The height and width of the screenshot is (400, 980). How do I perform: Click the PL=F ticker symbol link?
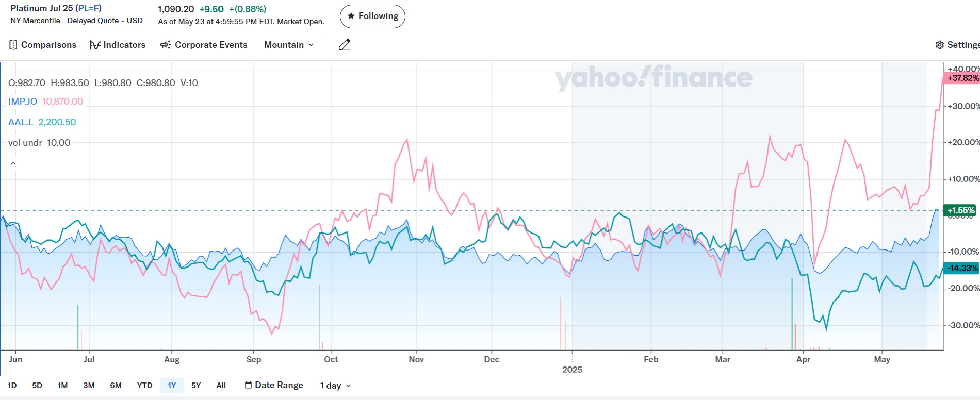(x=88, y=8)
